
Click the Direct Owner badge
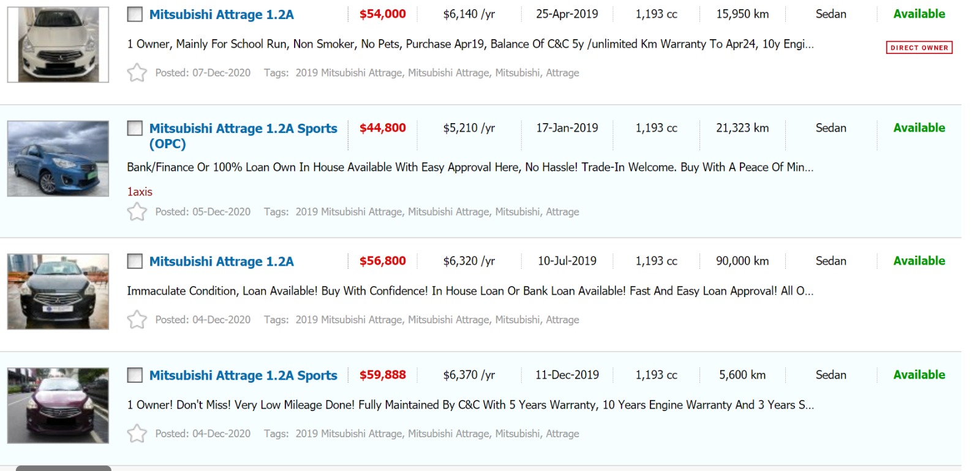click(x=919, y=48)
